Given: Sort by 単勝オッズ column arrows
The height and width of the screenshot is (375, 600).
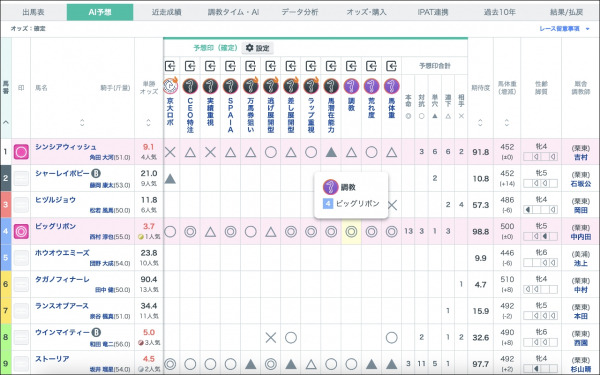Looking at the screenshot, I should click(x=148, y=123).
